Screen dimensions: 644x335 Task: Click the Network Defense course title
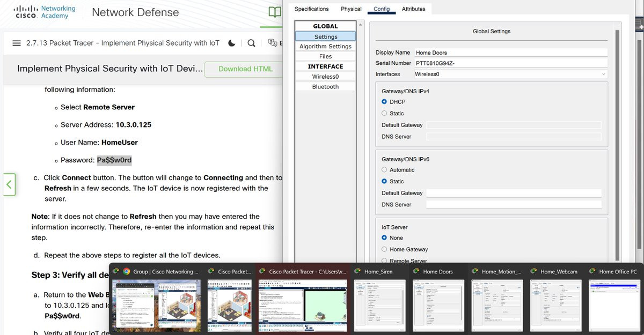point(135,12)
